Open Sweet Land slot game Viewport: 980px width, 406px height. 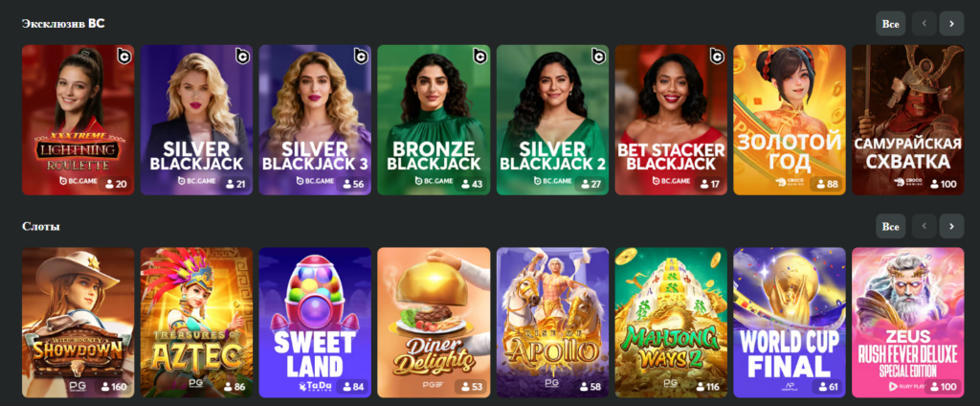(315, 323)
